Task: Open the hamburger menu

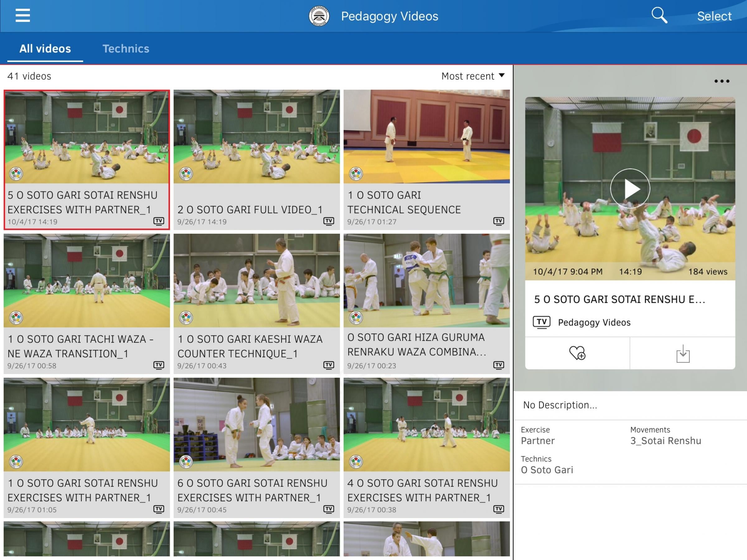Action: pyautogui.click(x=23, y=16)
